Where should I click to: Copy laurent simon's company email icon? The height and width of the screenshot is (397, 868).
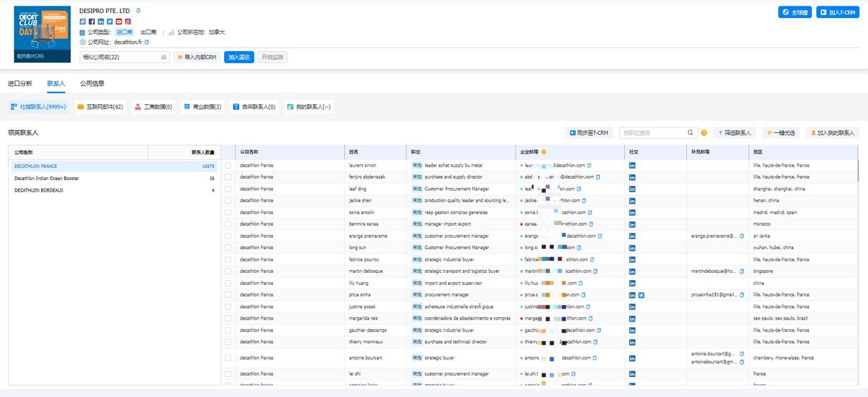[x=589, y=165]
